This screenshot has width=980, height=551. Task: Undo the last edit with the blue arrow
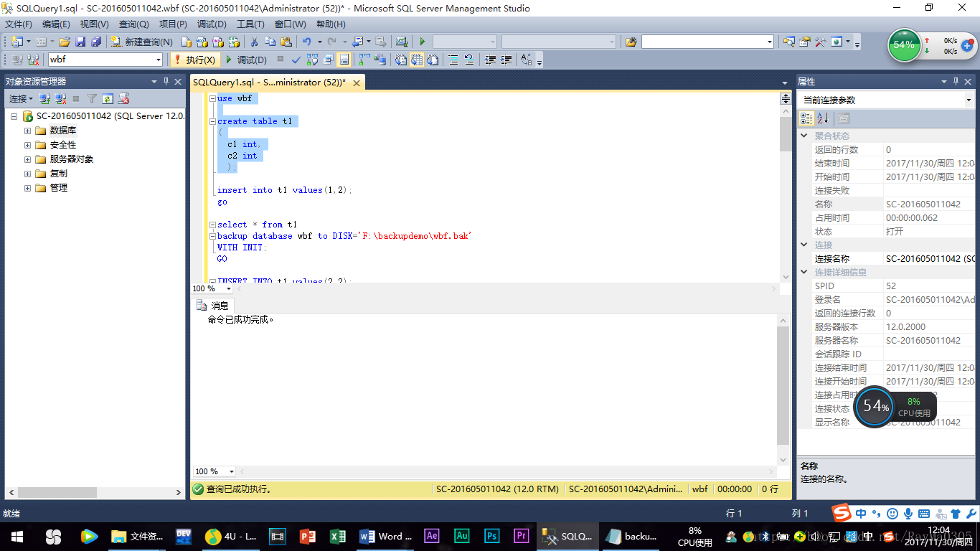[x=306, y=42]
